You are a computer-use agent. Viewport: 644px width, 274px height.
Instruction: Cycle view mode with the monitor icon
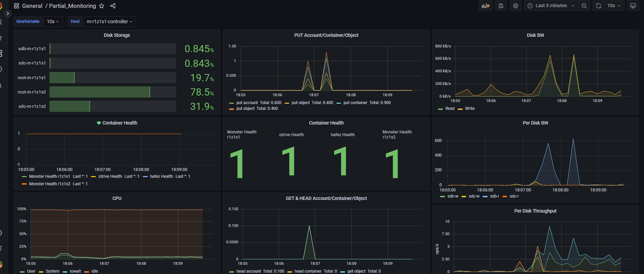click(x=633, y=6)
